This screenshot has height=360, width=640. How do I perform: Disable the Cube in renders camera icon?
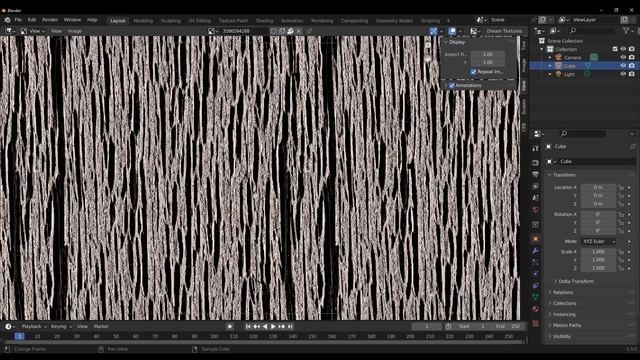click(632, 66)
